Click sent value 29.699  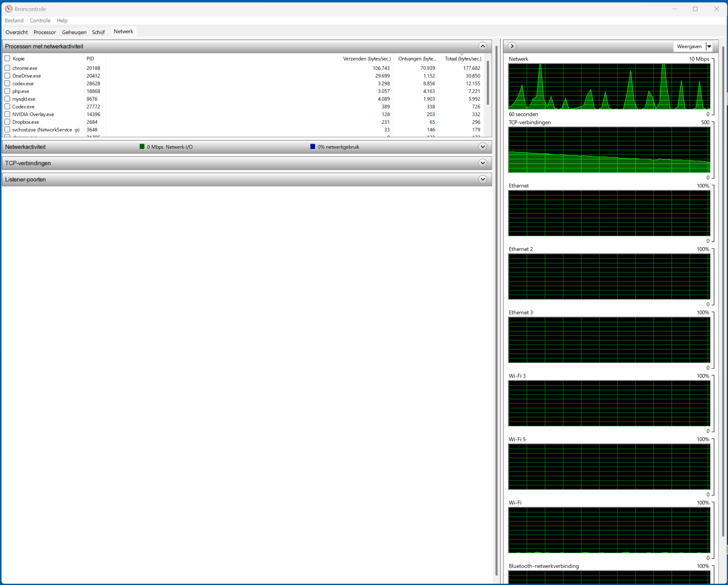pos(382,76)
